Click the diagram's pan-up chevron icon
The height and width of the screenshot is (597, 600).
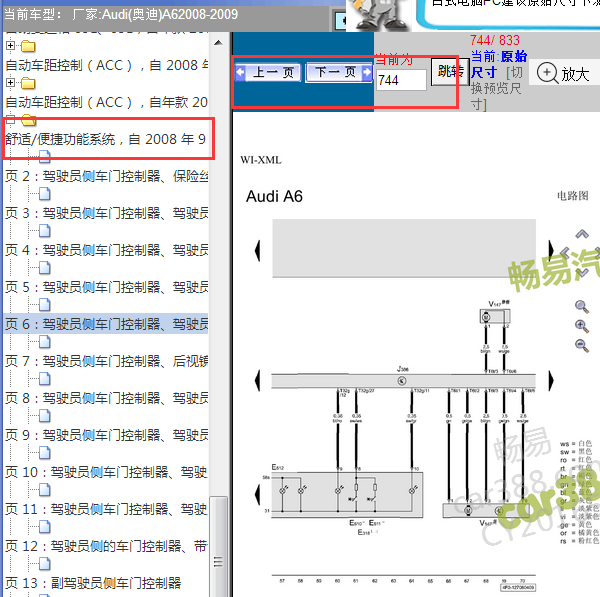(582, 234)
